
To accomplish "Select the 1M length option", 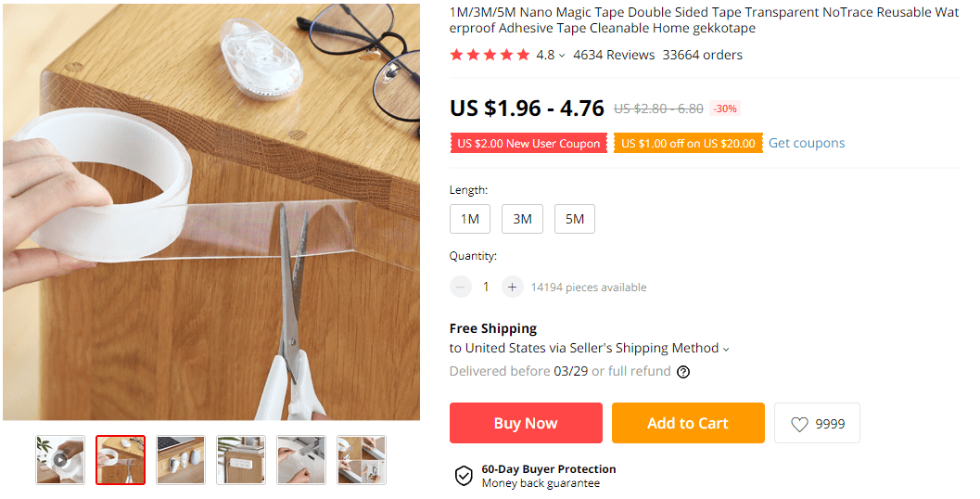I will (470, 219).
